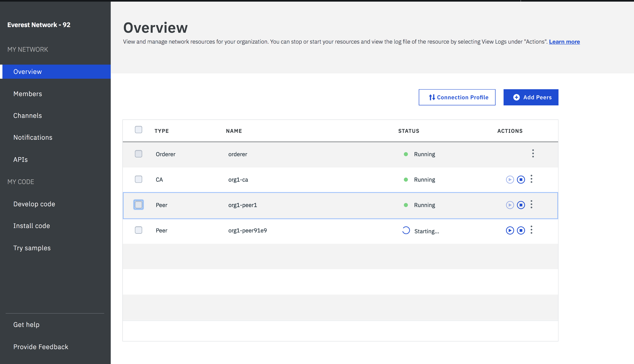Open the org1-peer1 overflow actions menu
Image resolution: width=634 pixels, height=364 pixels.
tap(531, 204)
